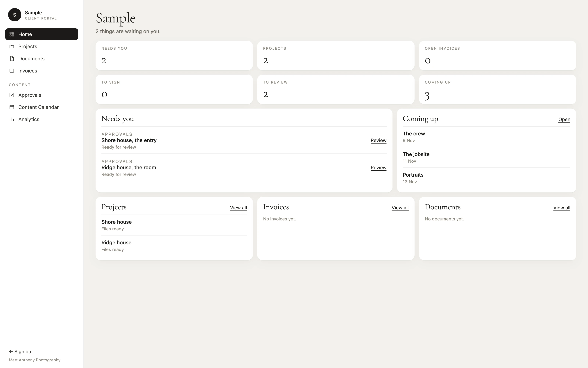
Task: Click the Sample page heading
Action: pos(115,19)
